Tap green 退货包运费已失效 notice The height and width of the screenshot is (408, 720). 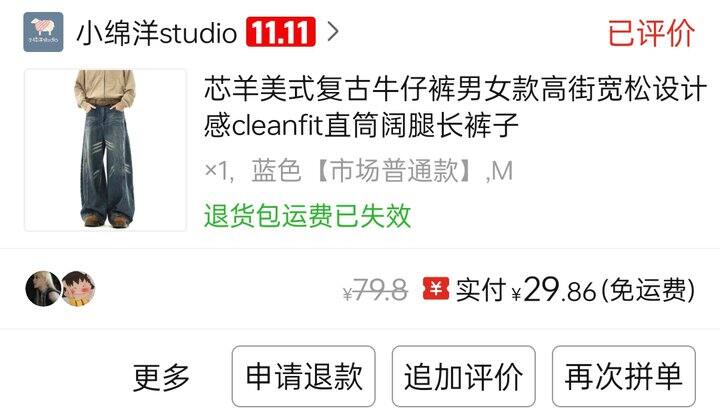(307, 215)
